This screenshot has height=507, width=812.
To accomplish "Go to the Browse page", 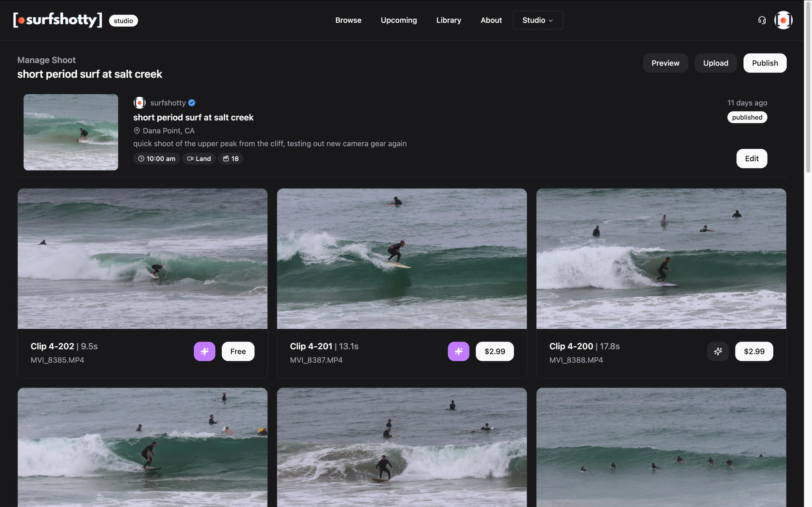I will 348,21.
